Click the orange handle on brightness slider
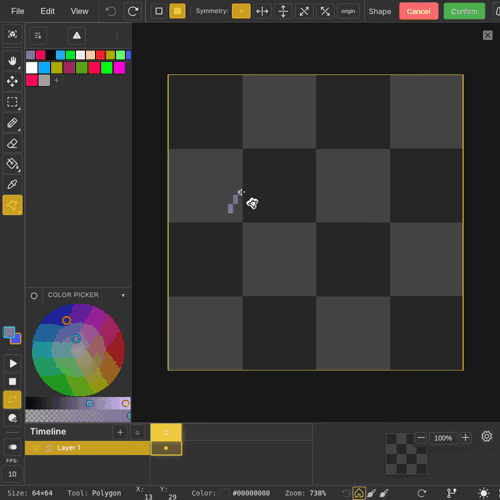Screen dimensions: 500x500 tap(125, 403)
